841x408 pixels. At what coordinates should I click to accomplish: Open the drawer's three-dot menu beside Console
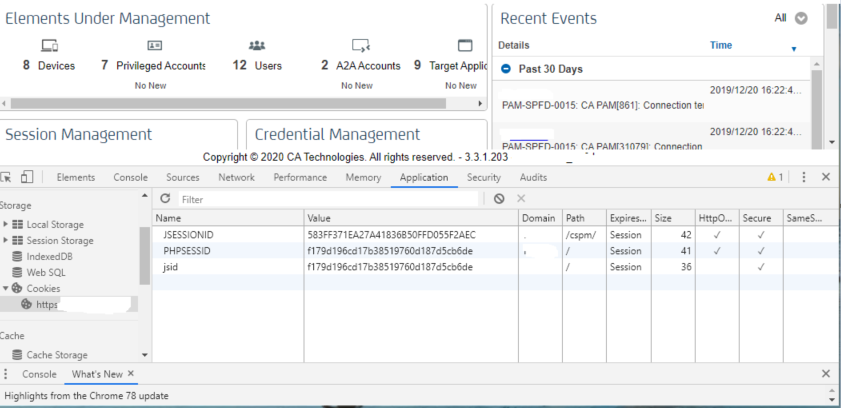point(8,373)
